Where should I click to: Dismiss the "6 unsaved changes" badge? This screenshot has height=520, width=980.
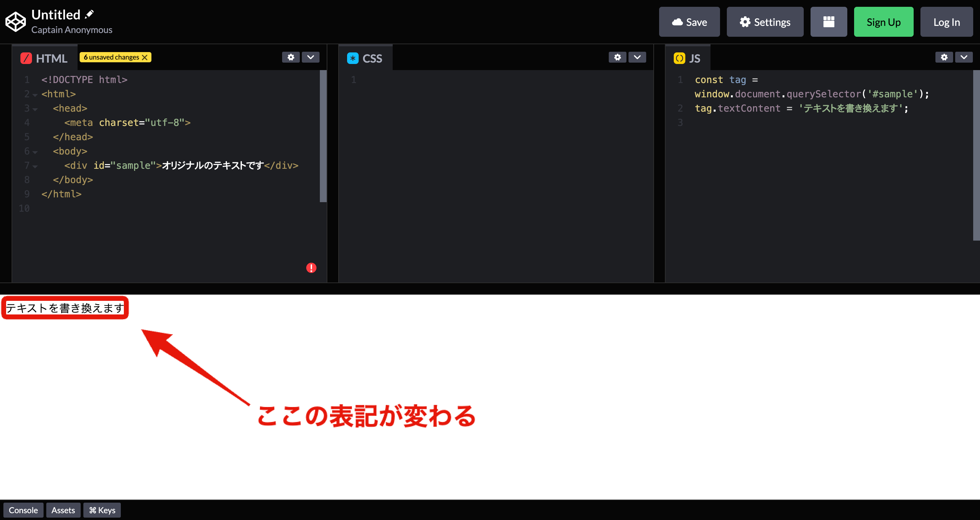tap(145, 57)
